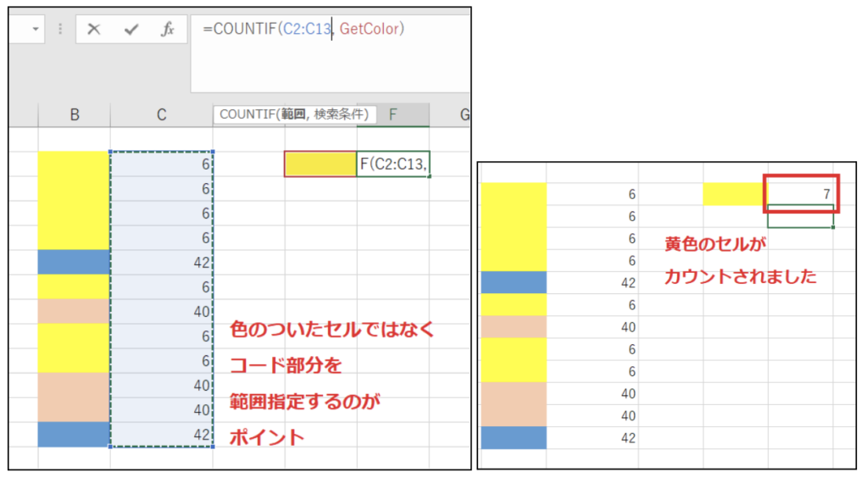868x478 pixels.
Task: Click the yellow criteria cell beside result 7
Action: 734,194
